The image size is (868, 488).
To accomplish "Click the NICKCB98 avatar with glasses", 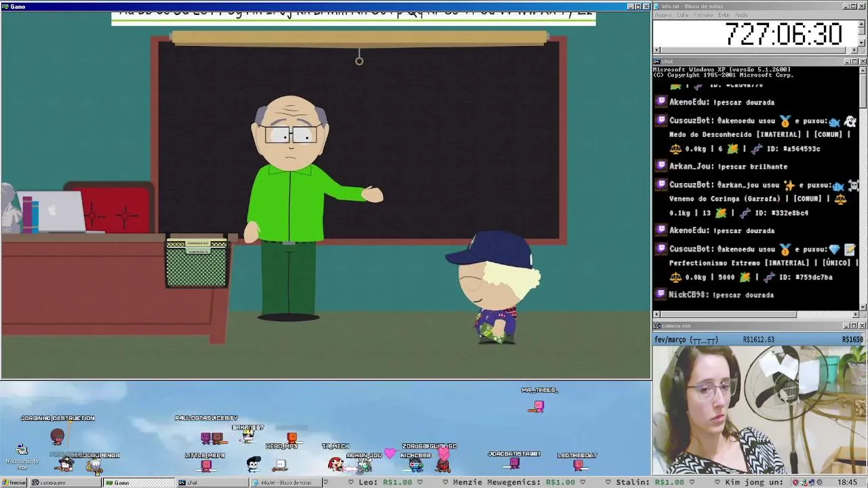I will pos(416,464).
